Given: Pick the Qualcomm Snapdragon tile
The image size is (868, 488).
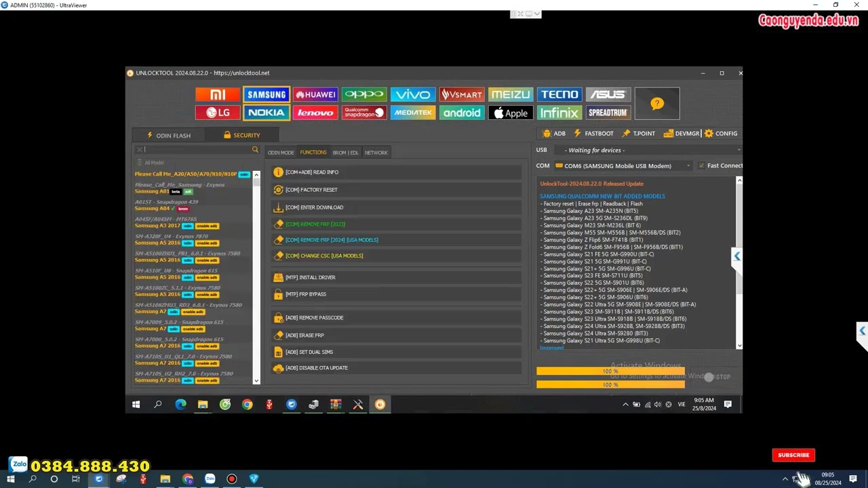Looking at the screenshot, I should [364, 113].
